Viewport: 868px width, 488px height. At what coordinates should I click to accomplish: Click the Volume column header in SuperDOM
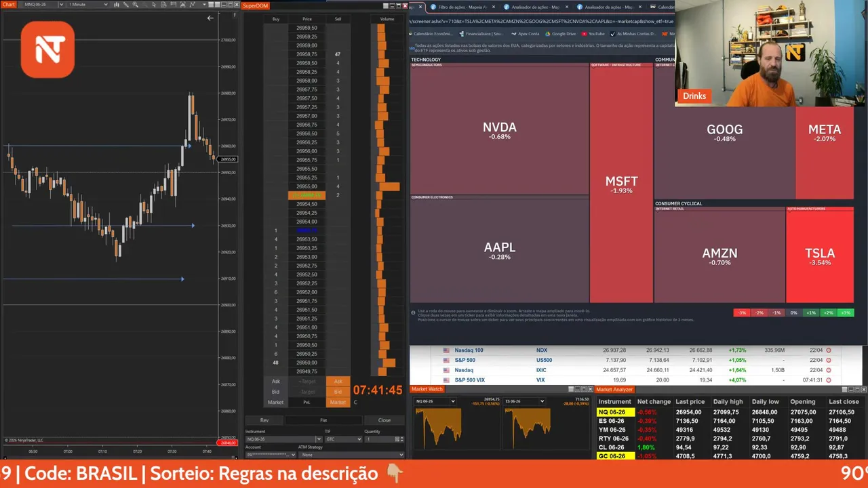click(x=387, y=19)
